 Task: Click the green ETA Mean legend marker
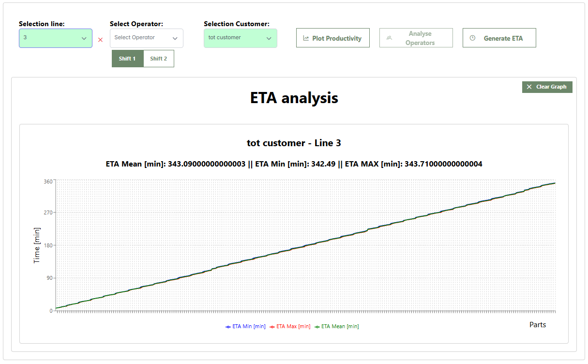[317, 327]
